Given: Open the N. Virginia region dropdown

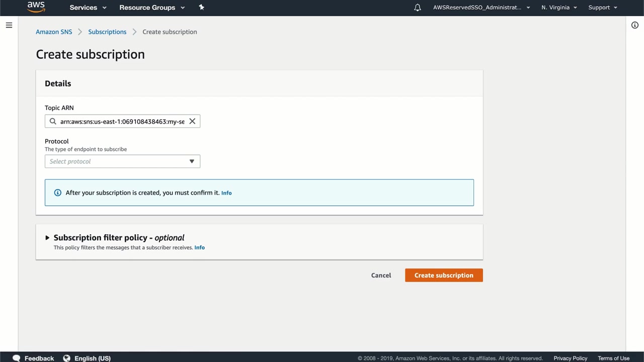Looking at the screenshot, I should pos(559,8).
